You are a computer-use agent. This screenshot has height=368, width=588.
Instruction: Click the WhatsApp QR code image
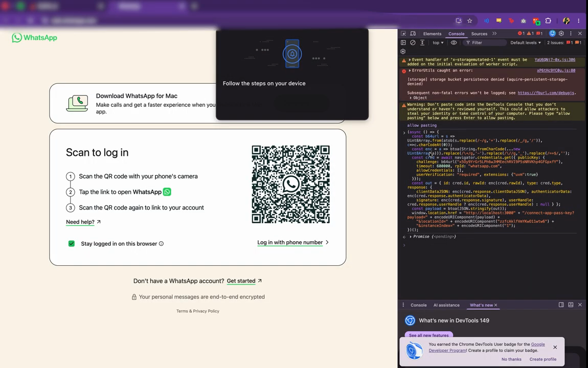pos(290,184)
